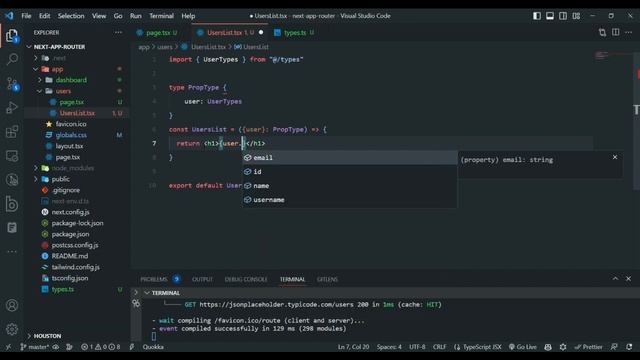640x360 pixels.
Task: Switch to the Problems panel tab
Action: (160, 279)
